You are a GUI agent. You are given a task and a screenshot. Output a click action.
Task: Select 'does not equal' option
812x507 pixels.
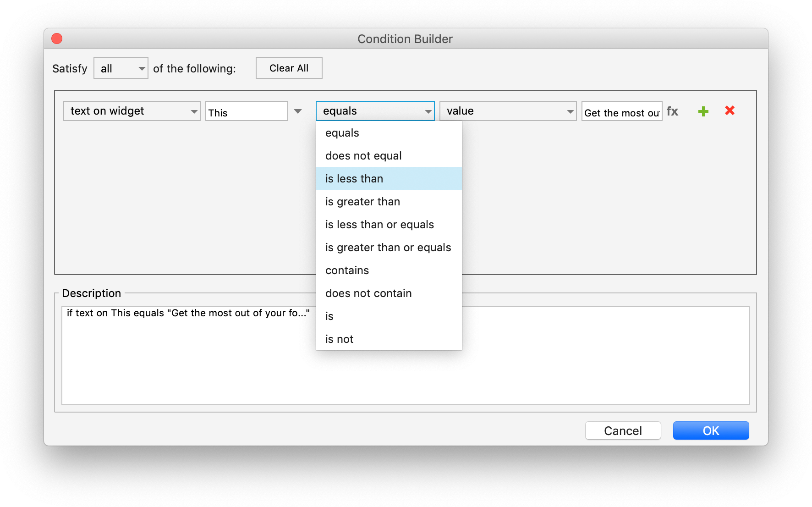(389, 156)
